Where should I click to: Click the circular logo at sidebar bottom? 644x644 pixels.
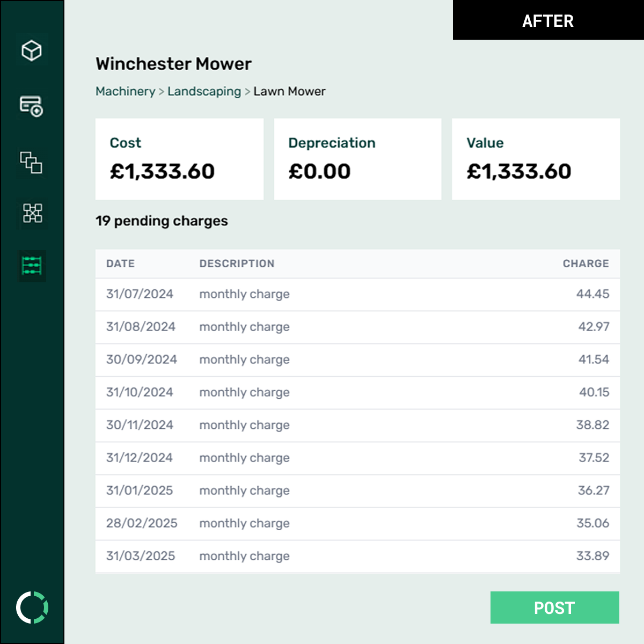(32, 608)
